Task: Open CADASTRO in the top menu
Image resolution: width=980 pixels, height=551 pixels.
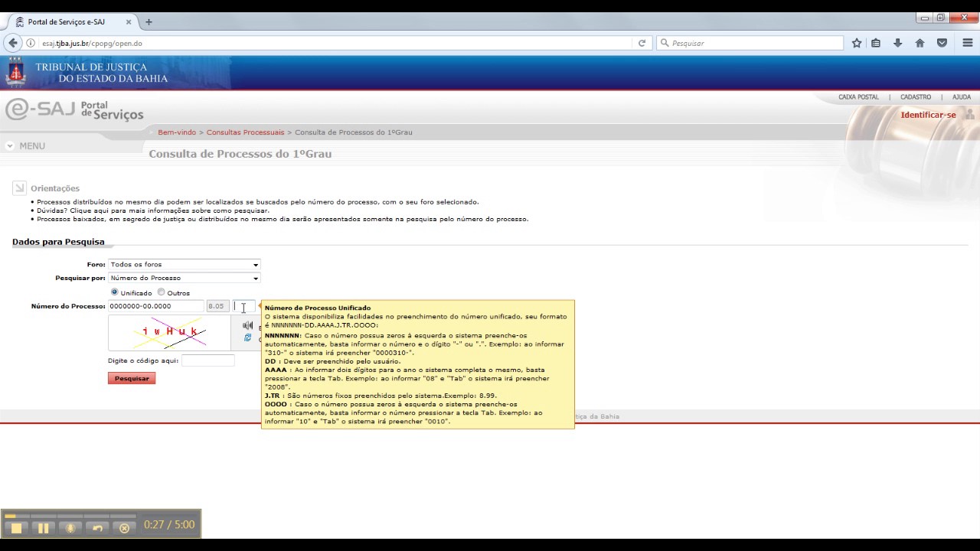Action: [916, 97]
